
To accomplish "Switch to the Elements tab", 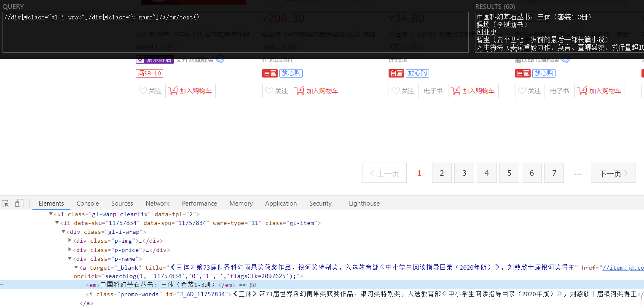I will [51, 204].
